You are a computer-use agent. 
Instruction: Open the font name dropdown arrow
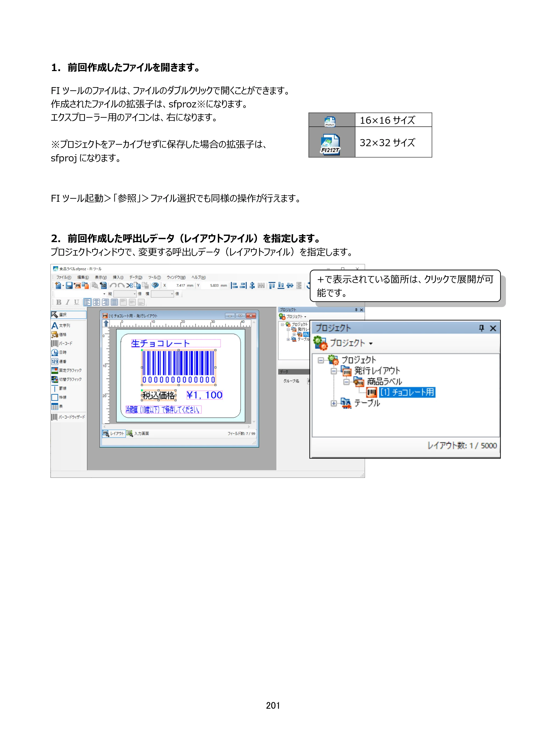[x=104, y=294]
